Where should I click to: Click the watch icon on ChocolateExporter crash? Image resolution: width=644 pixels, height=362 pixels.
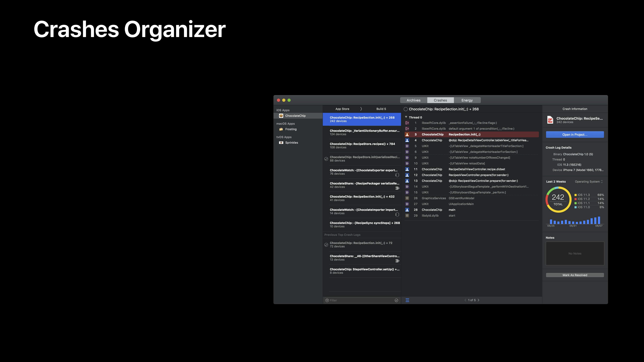click(x=397, y=175)
